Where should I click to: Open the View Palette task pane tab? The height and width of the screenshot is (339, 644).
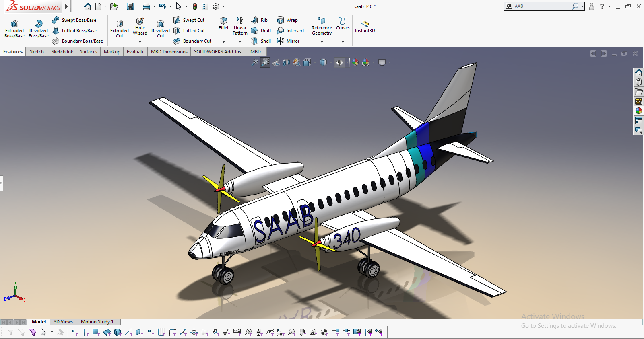[639, 101]
